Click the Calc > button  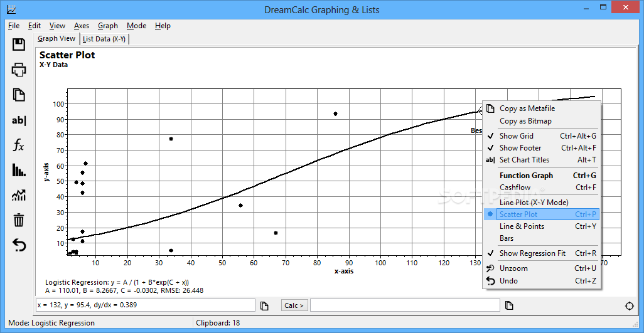(x=294, y=305)
